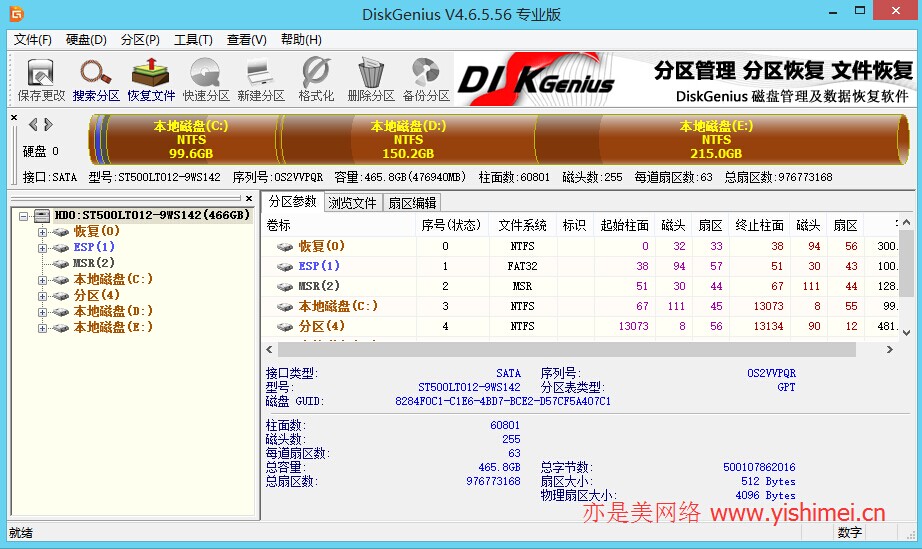Screen dimensions: 922x549
Task: Expand the 恢复(0) tree node
Action: pos(42,232)
